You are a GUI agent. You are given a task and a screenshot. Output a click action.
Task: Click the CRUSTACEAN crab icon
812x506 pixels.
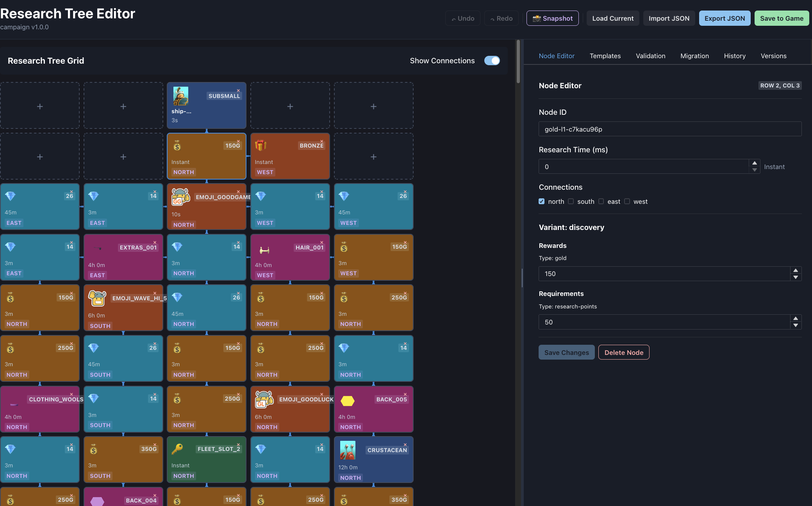click(x=347, y=450)
